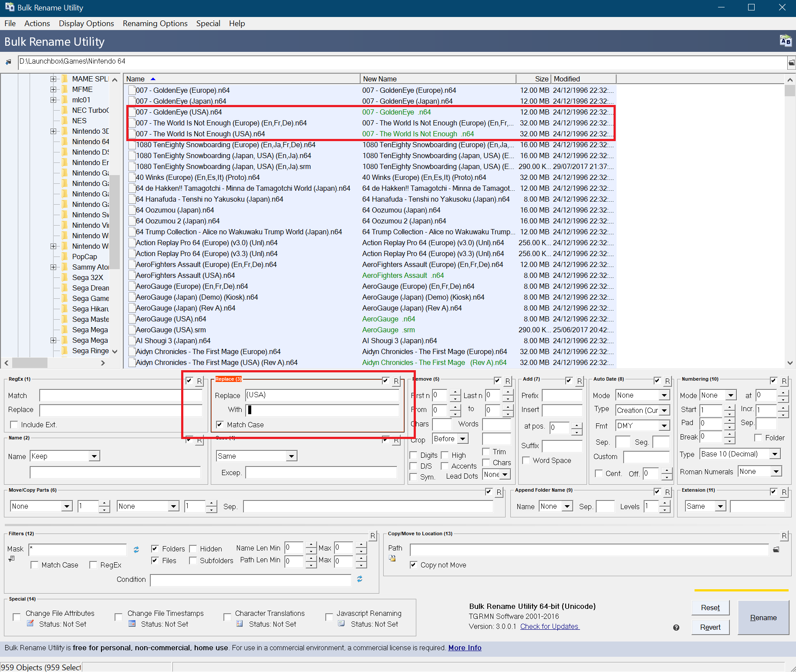Uncheck the Copy not Move checkbox
Viewport: 796px width, 672px height.
[x=413, y=565]
